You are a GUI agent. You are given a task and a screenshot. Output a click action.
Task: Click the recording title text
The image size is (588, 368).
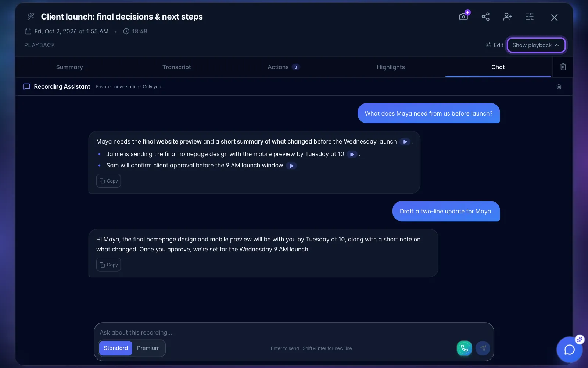point(122,17)
